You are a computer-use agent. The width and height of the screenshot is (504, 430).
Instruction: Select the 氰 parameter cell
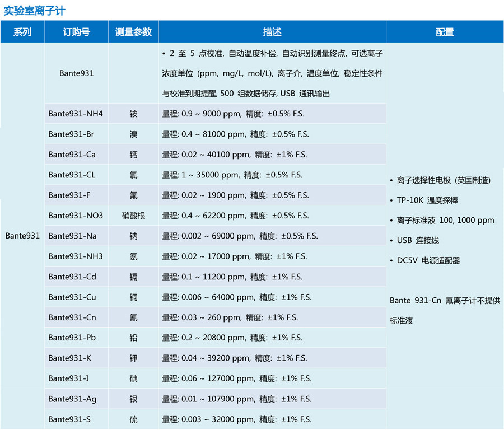pos(133,317)
